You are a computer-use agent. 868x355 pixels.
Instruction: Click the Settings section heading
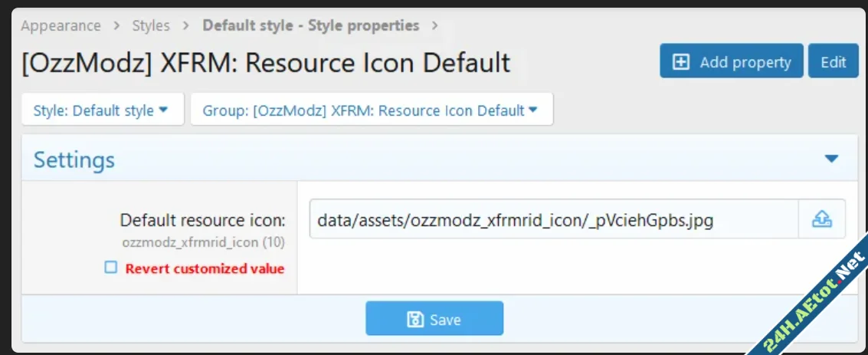pyautogui.click(x=74, y=159)
